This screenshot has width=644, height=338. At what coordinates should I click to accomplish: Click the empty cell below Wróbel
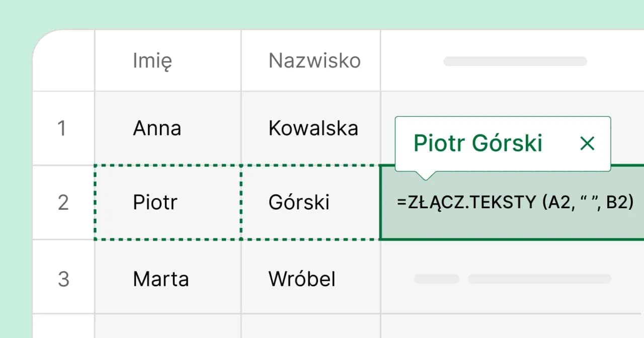click(x=310, y=326)
